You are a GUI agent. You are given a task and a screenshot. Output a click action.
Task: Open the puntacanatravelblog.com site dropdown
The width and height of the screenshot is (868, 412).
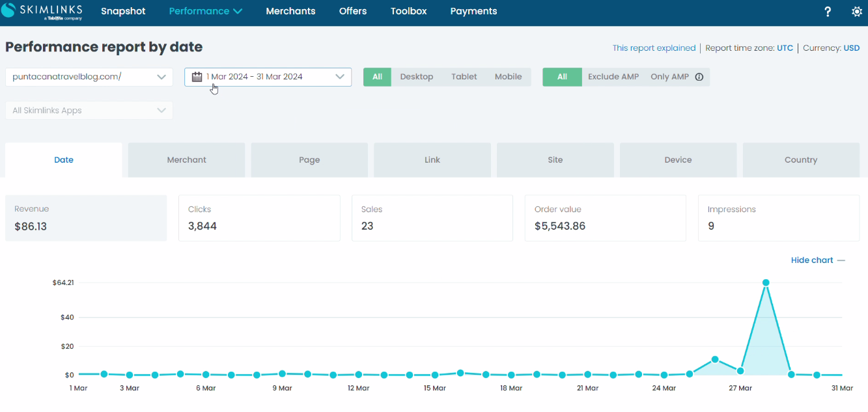click(x=89, y=77)
